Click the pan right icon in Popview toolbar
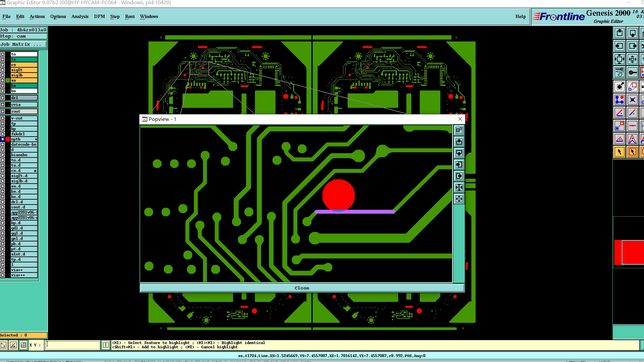The width and height of the screenshot is (644, 362). coord(459,176)
